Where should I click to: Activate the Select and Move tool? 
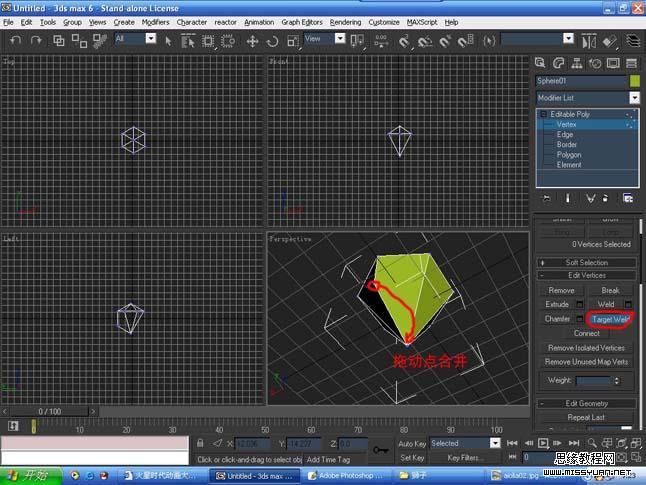pos(252,41)
